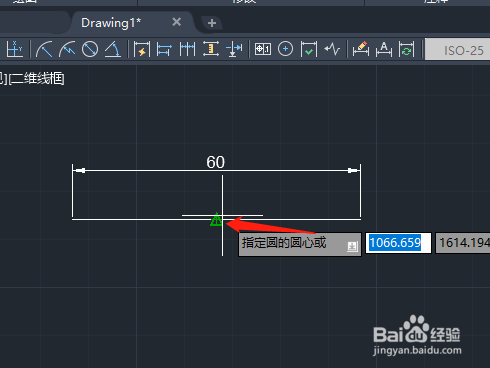Viewport: 490px width, 368px height.
Task: Click the 指定圆的圆心或 prompt tooltip
Action: click(x=300, y=244)
